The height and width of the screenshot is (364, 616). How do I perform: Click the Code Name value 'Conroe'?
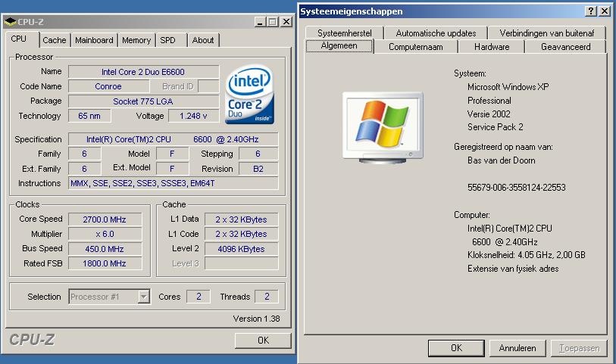(x=108, y=86)
